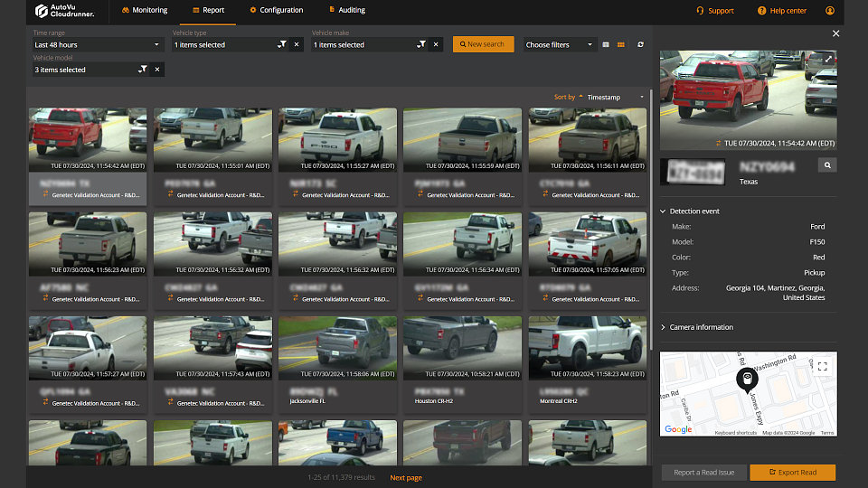Go to the Next page of results
The width and height of the screenshot is (868, 488).
click(x=406, y=477)
